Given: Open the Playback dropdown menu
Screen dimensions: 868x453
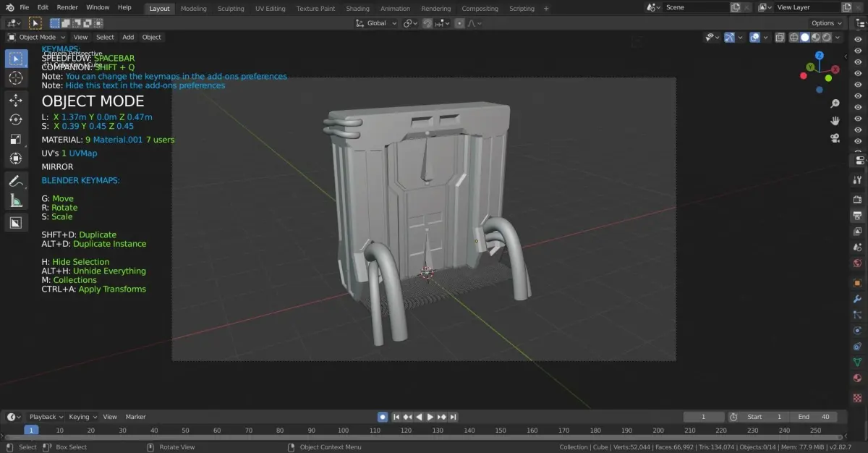Looking at the screenshot, I should point(46,417).
